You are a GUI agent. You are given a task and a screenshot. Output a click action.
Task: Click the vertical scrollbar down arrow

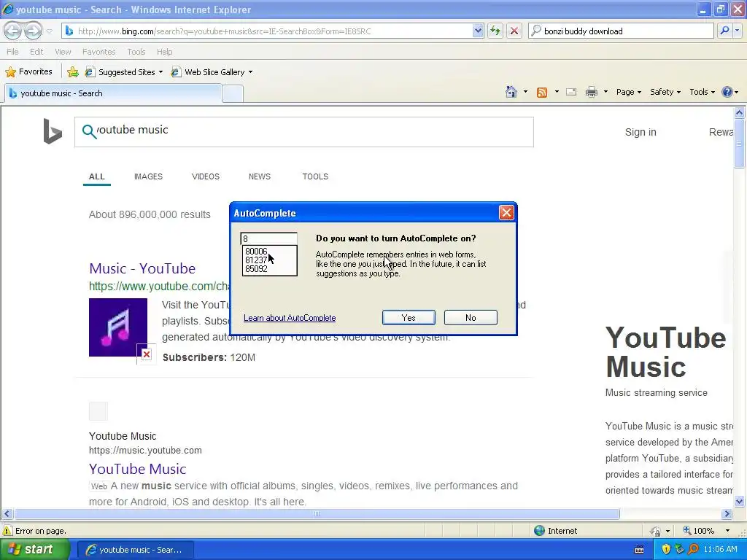click(x=740, y=501)
